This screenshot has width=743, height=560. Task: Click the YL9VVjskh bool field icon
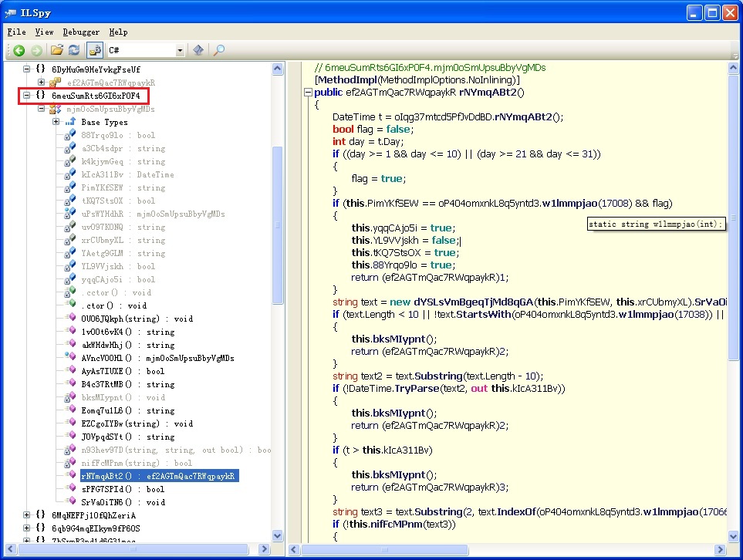click(70, 266)
